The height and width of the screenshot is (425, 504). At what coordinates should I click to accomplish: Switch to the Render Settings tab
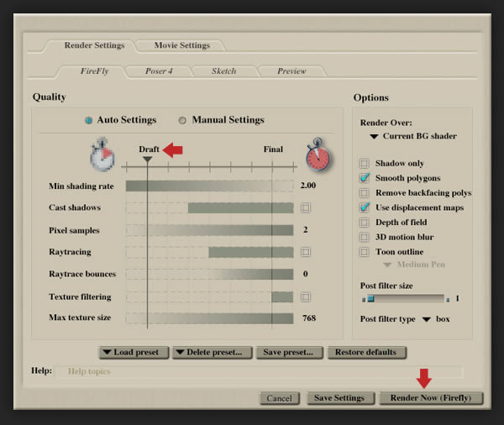(94, 45)
